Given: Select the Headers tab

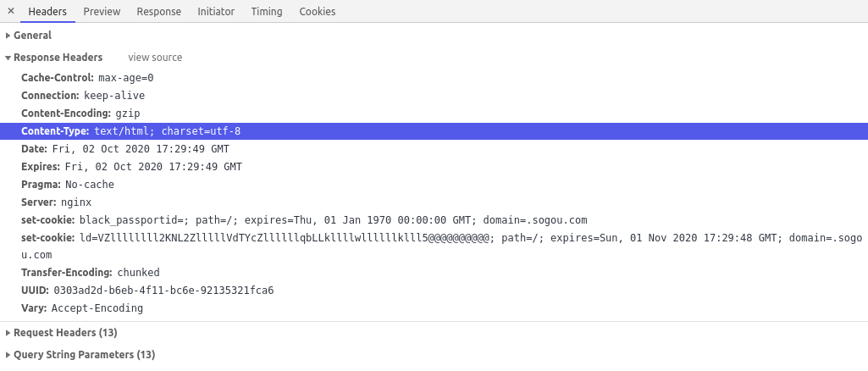Looking at the screenshot, I should tap(47, 11).
